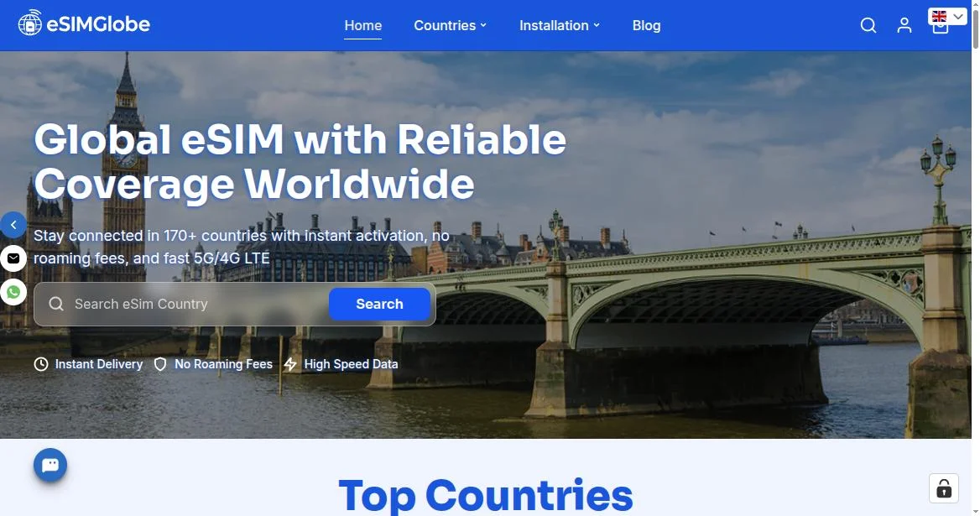Click the eSIMGlobe logo
Viewport: 980px width, 516px height.
(84, 23)
